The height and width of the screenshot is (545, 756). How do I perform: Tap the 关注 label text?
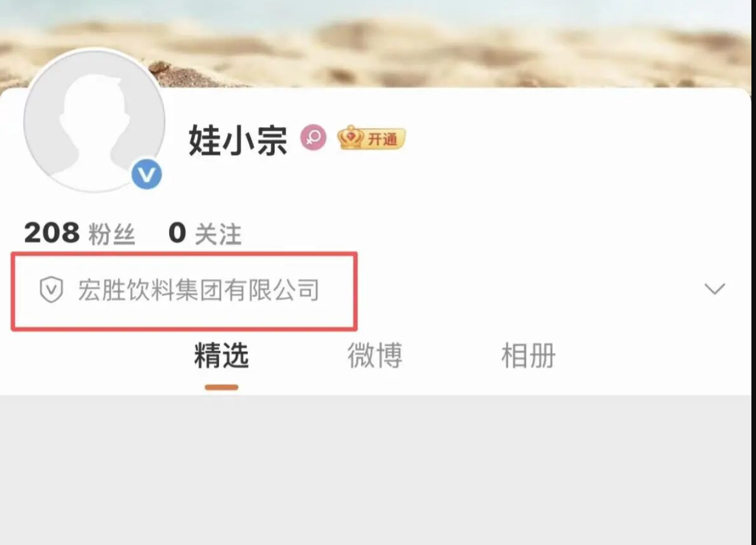(x=219, y=234)
